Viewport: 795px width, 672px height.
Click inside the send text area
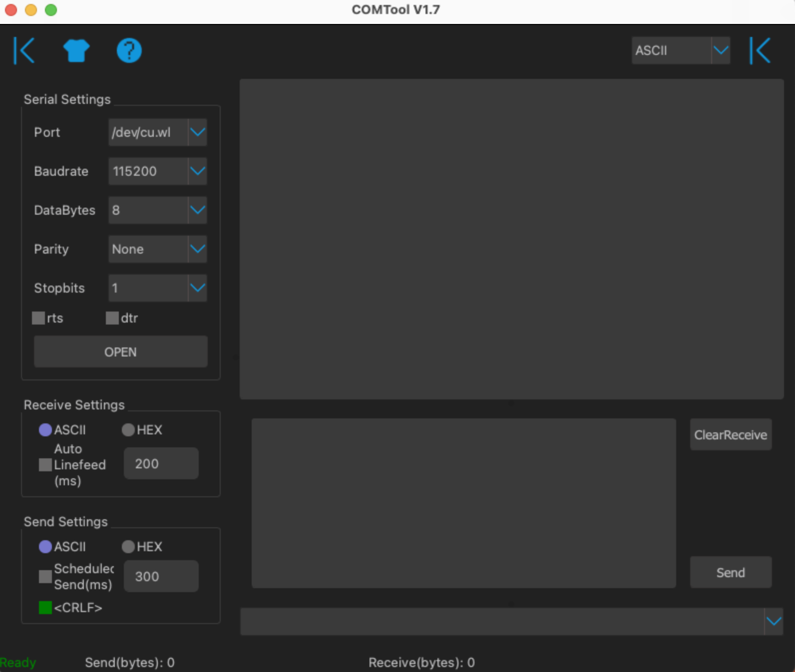pos(463,503)
